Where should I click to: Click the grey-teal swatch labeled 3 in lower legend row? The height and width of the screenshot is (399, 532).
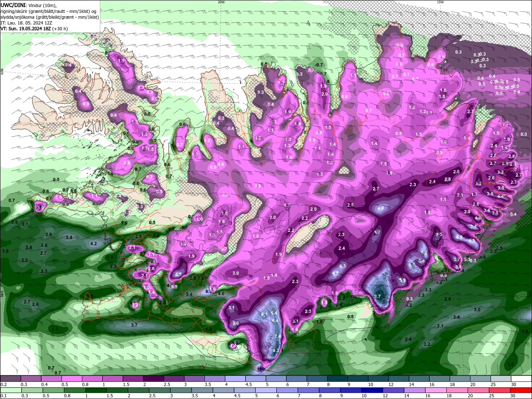tap(180, 390)
